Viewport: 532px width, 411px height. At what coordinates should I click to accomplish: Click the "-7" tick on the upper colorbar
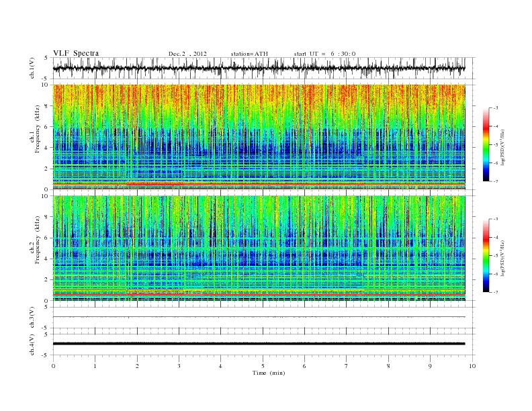[x=495, y=181]
